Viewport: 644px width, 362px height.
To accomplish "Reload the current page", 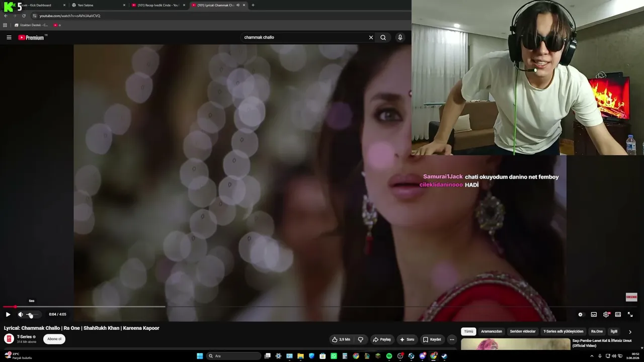I will tap(24, 16).
